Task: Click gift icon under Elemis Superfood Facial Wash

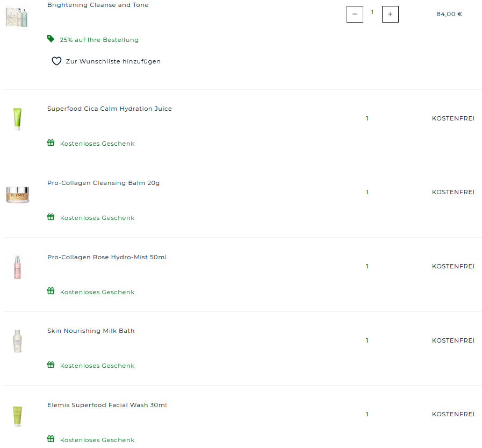Action: [x=51, y=439]
